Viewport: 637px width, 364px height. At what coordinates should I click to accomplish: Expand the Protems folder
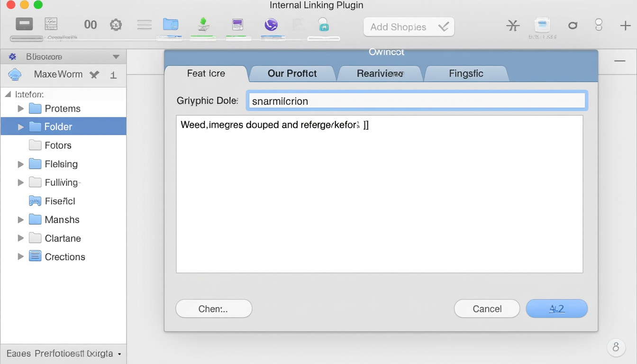pos(20,109)
